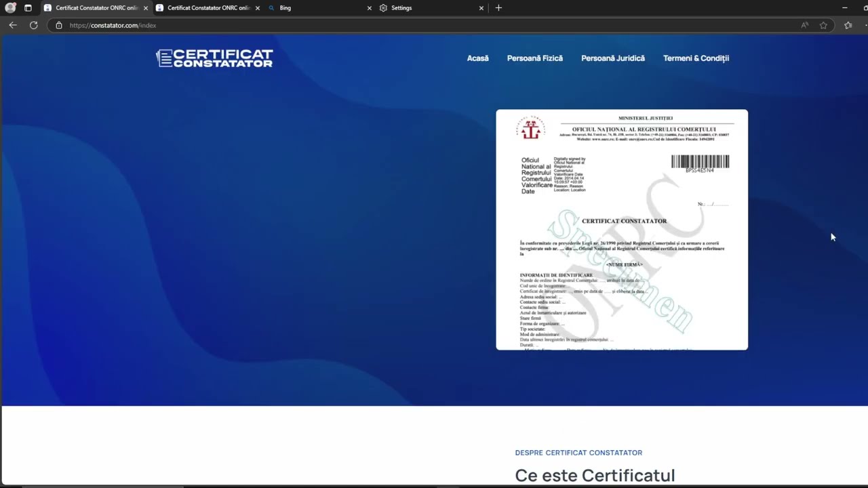The image size is (868, 488).
Task: Open the browser profile avatar
Action: (x=10, y=8)
